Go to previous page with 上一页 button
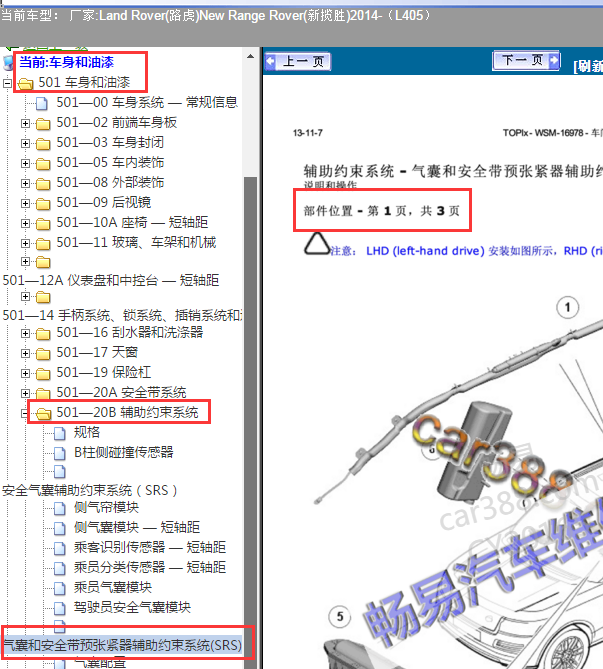This screenshot has width=603, height=669. (297, 61)
